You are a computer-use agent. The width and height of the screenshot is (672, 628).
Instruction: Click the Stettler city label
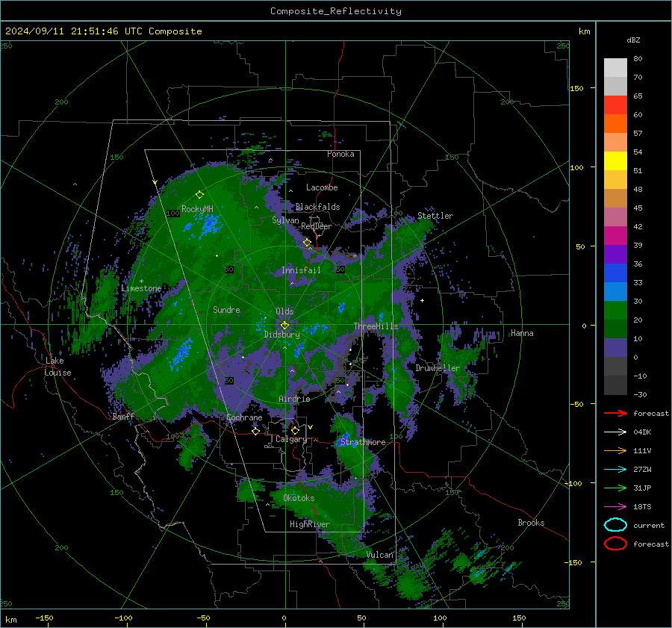(x=435, y=216)
